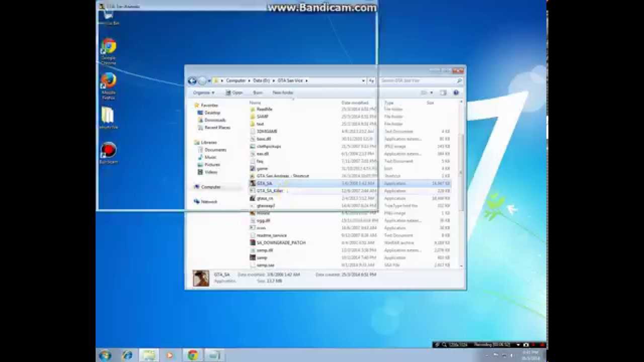Expand address bar history dropdown

(x=363, y=80)
